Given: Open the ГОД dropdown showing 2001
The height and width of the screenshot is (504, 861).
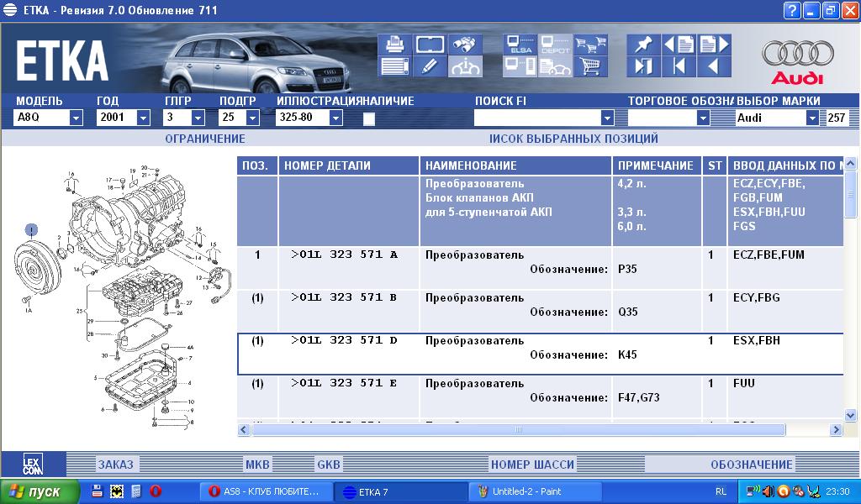Looking at the screenshot, I should point(149,118).
